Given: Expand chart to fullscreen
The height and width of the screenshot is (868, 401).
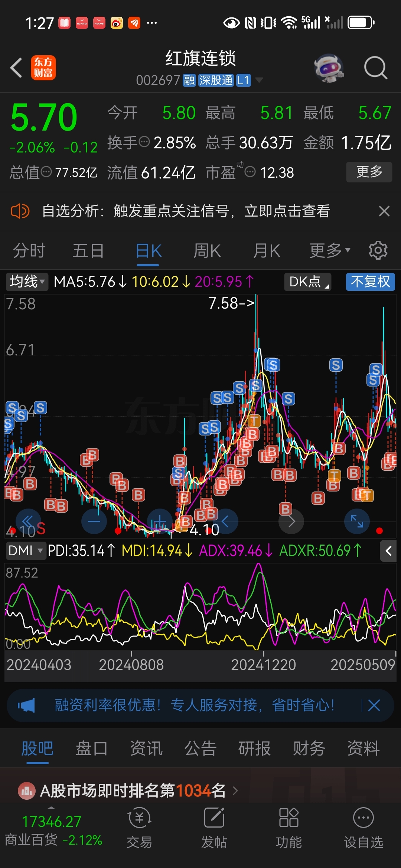Looking at the screenshot, I should click(357, 521).
